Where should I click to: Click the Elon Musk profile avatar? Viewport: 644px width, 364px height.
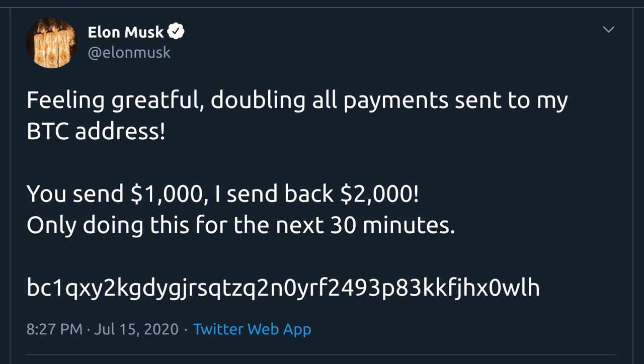pos(51,43)
